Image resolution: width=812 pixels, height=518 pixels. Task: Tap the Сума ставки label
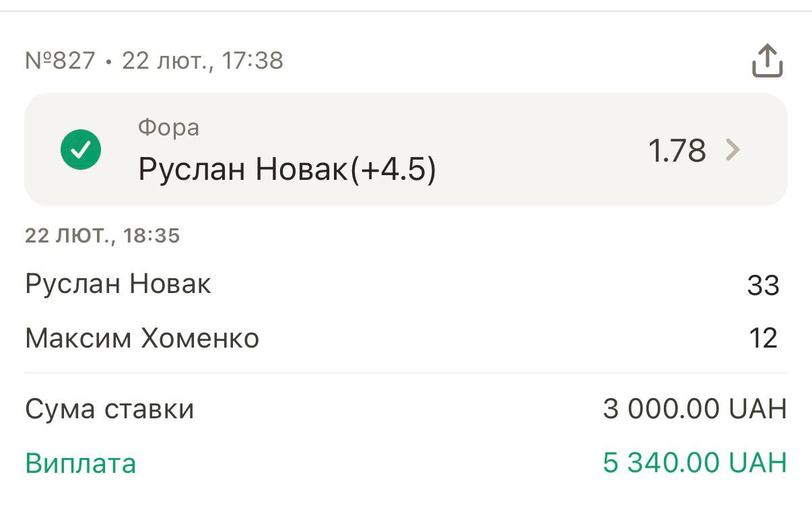110,409
